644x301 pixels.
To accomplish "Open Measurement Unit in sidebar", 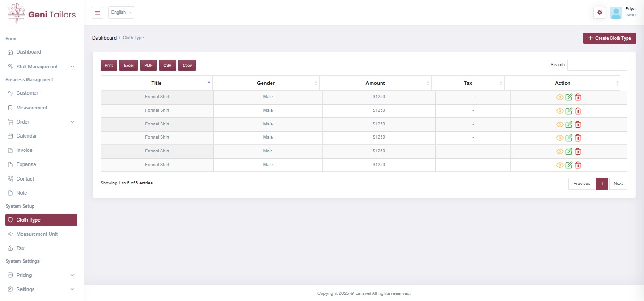I will tap(37, 234).
